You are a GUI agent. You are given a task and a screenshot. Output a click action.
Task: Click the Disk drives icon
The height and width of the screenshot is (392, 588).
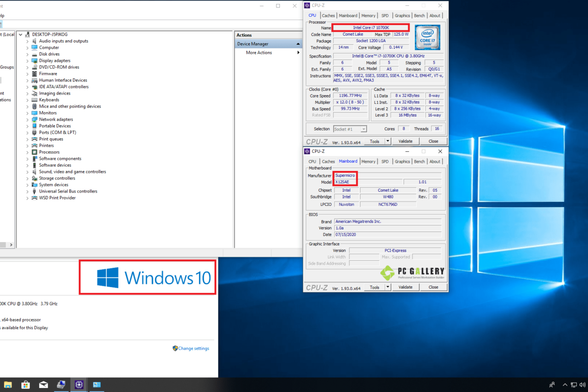click(35, 54)
